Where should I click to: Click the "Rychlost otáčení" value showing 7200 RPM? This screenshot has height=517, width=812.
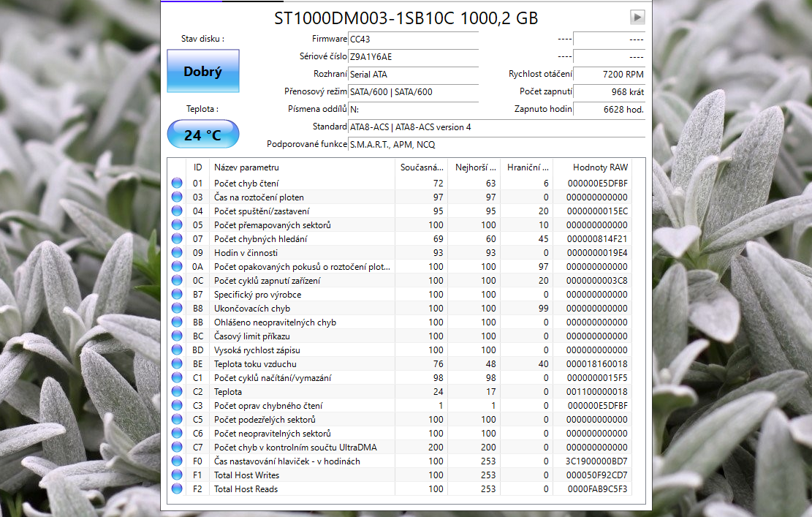[x=609, y=74]
